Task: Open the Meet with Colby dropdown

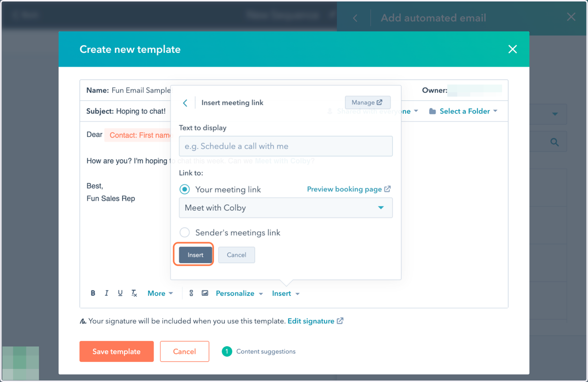Action: (286, 208)
